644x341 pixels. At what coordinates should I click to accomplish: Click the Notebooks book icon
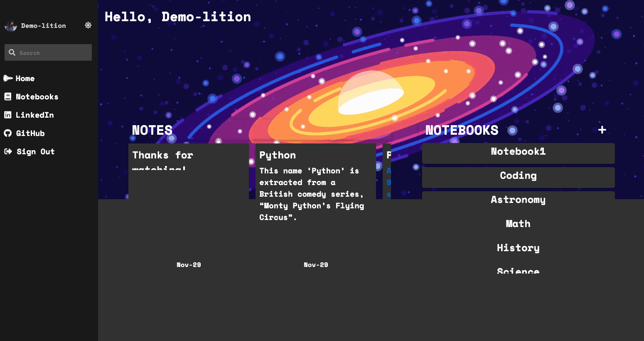point(7,96)
